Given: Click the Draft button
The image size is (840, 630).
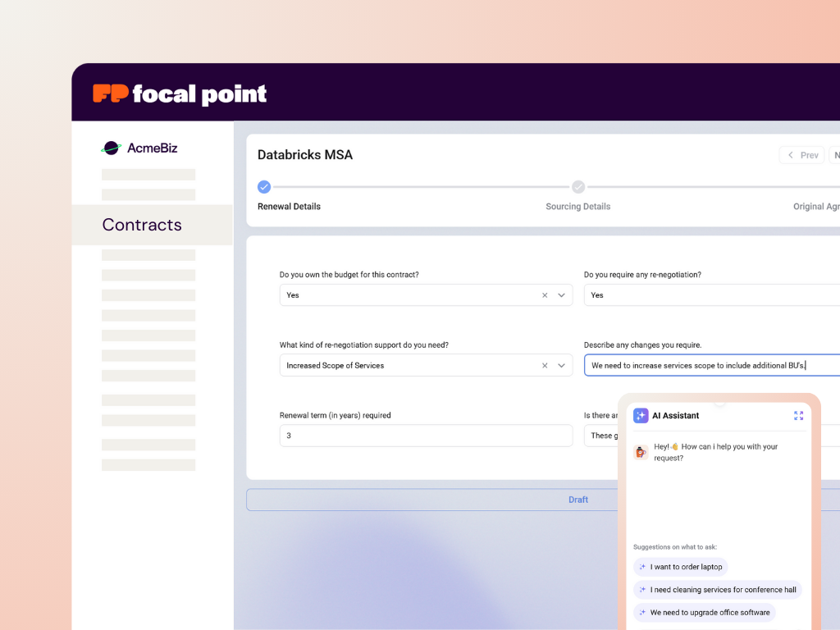Looking at the screenshot, I should pyautogui.click(x=578, y=500).
